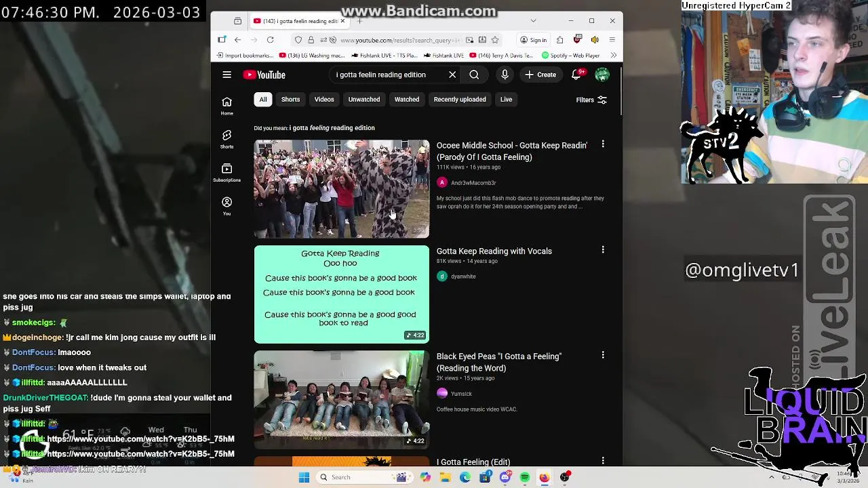
Task: Open the YouTube hamburger guide menu
Action: (226, 75)
